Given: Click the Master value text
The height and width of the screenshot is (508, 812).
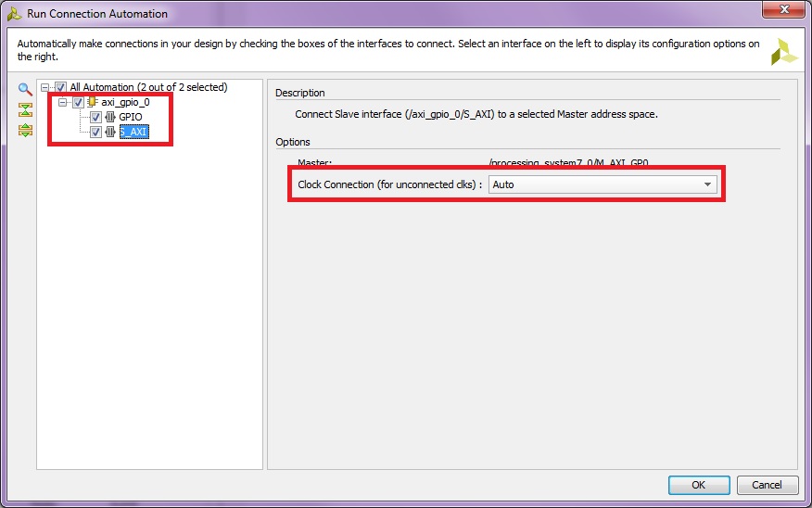Looking at the screenshot, I should point(568,162).
